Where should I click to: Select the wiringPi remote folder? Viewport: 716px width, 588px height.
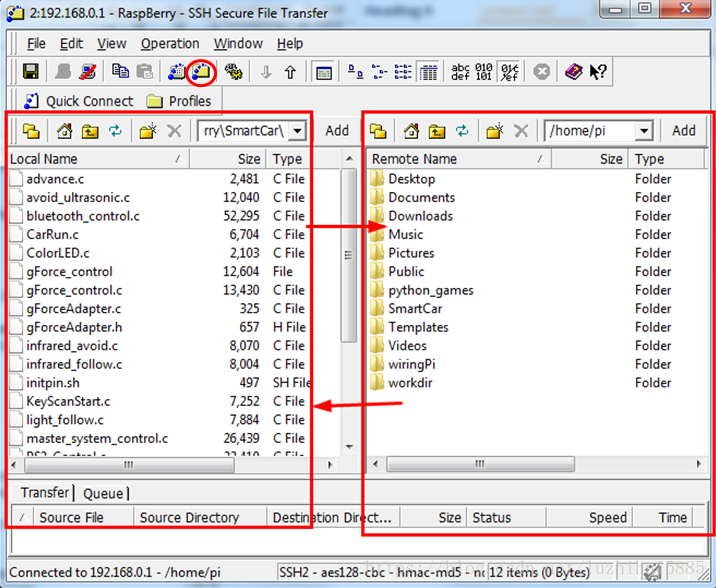[x=412, y=364]
